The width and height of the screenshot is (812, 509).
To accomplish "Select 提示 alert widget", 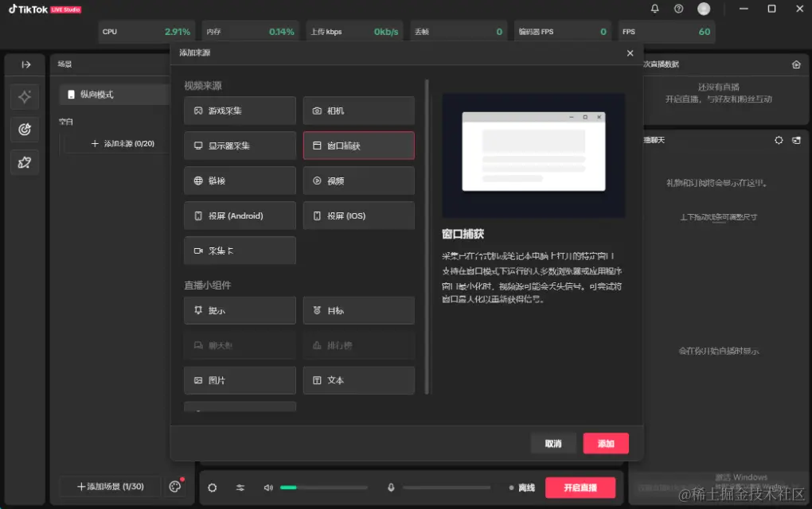I will pos(240,310).
